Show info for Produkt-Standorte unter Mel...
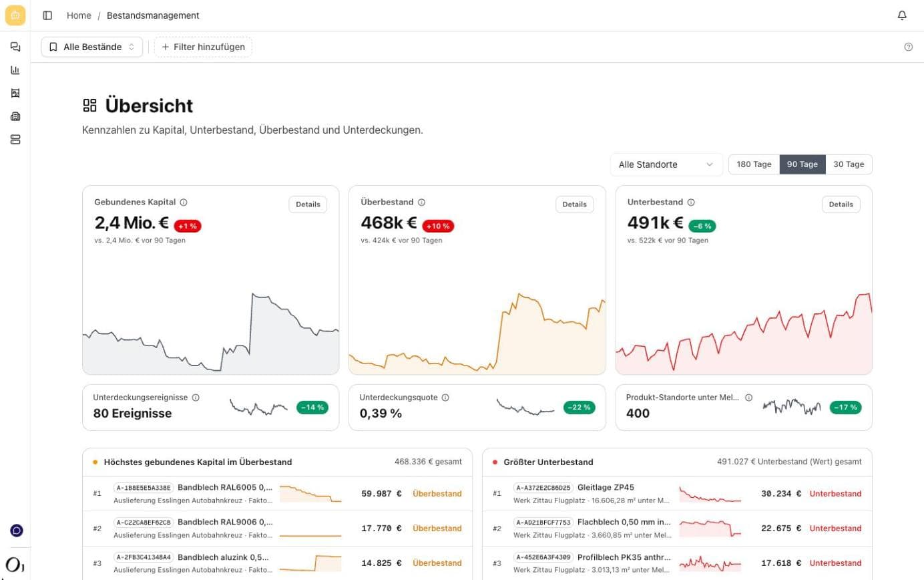Viewport: 924px width, 580px height. 748,398
